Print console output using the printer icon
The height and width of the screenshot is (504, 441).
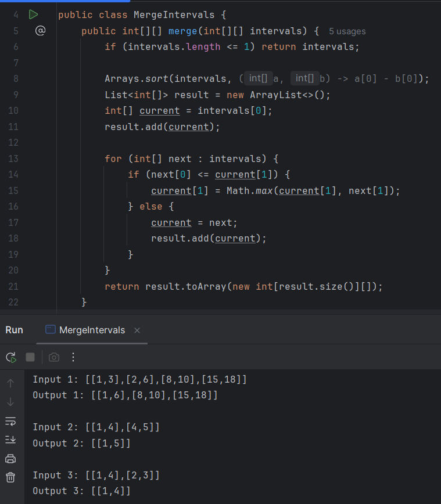click(x=10, y=459)
